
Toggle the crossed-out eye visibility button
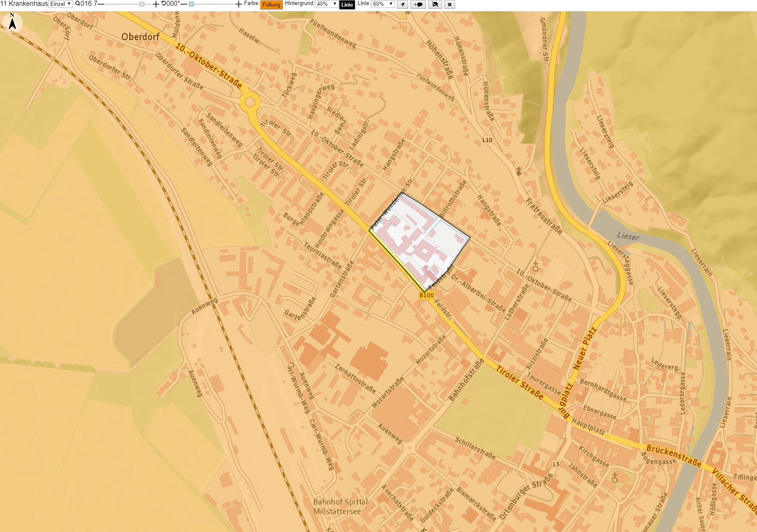(x=435, y=5)
